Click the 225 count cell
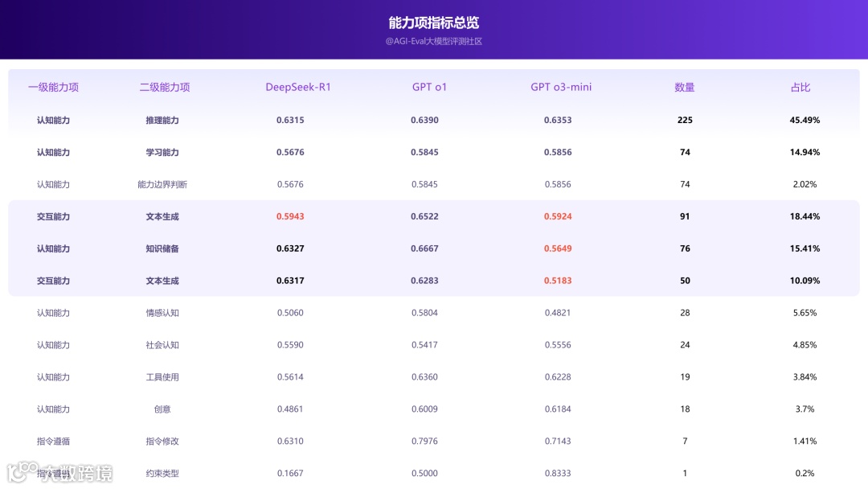Image resolution: width=868 pixels, height=489 pixels. click(x=685, y=120)
